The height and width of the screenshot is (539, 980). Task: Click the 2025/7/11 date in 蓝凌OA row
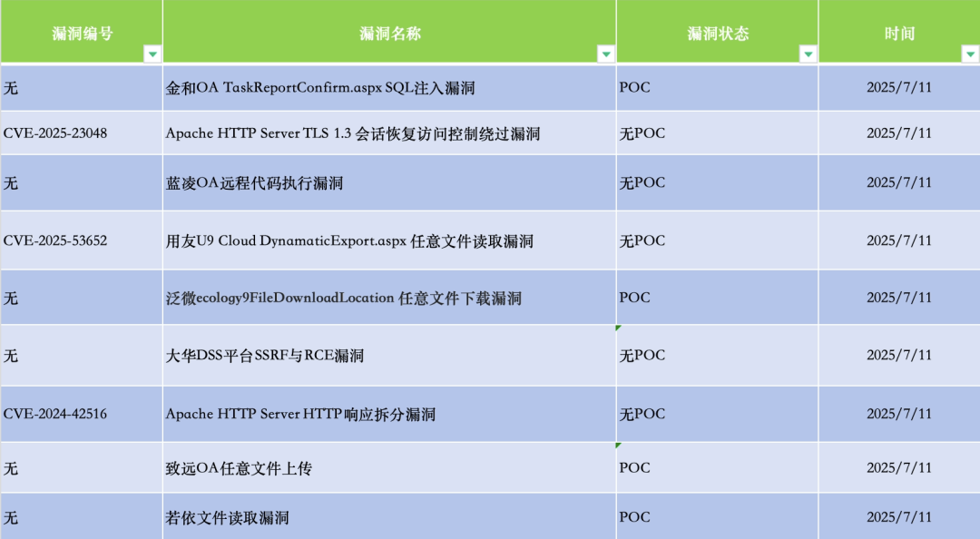899,182
